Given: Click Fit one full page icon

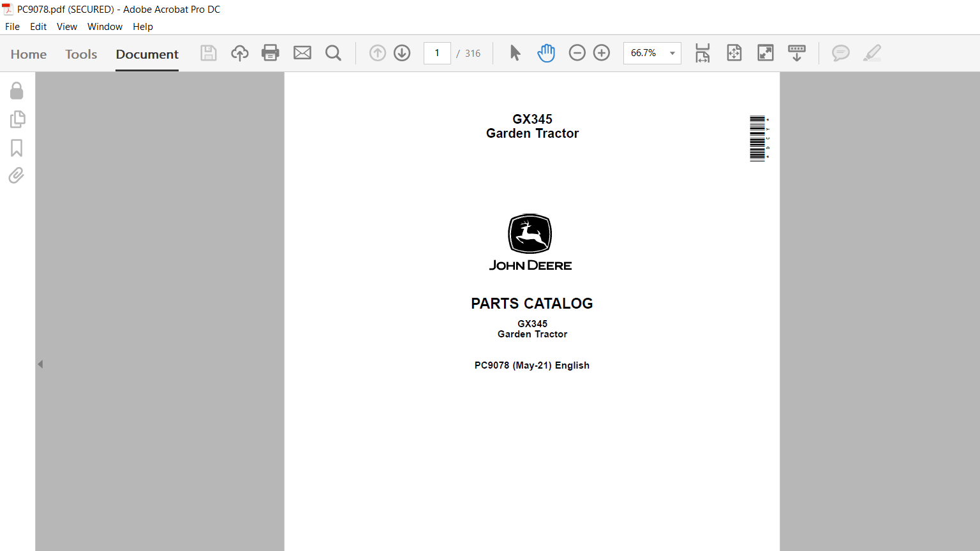Looking at the screenshot, I should coord(734,53).
